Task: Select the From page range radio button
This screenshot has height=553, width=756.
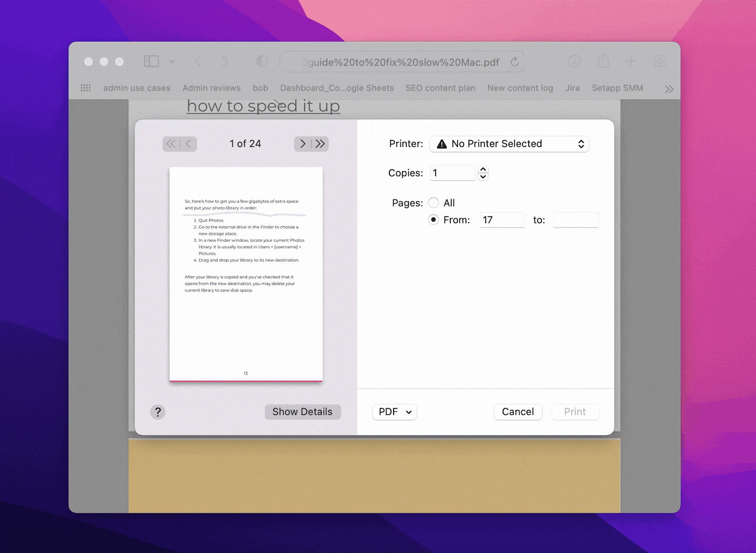Action: click(433, 220)
